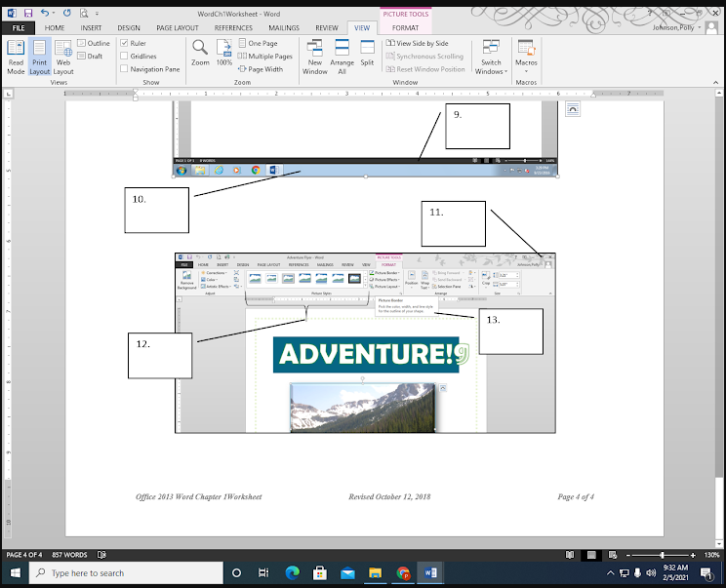Click the Page Width button
The height and width of the screenshot is (588, 726).
(261, 69)
